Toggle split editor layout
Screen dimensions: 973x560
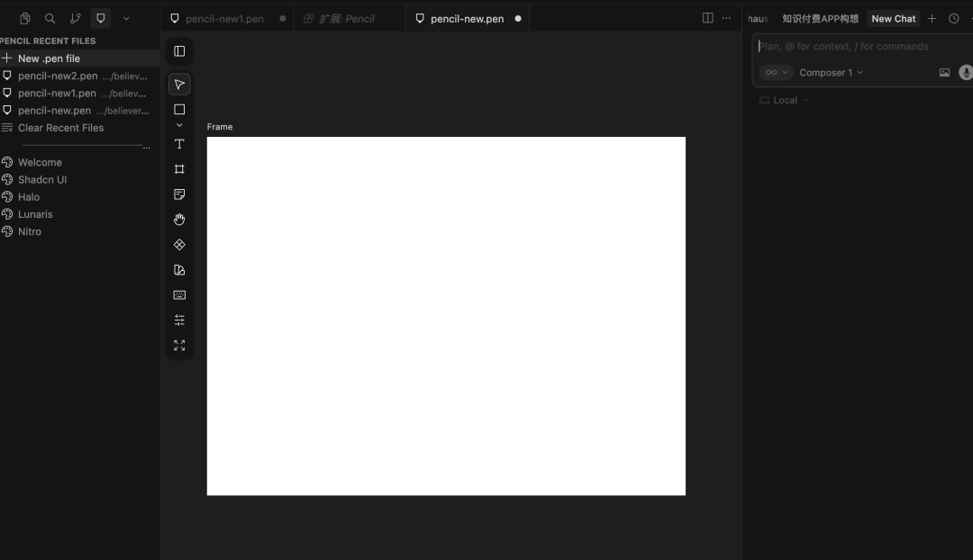(x=707, y=18)
